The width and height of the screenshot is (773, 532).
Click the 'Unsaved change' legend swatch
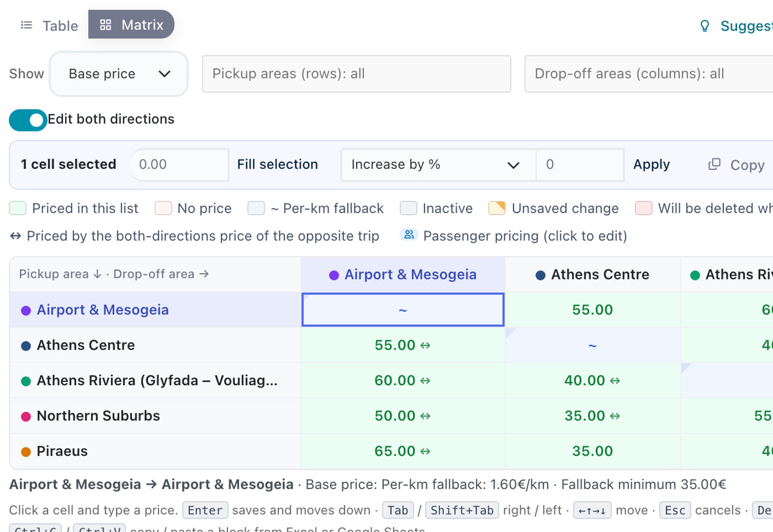point(497,208)
